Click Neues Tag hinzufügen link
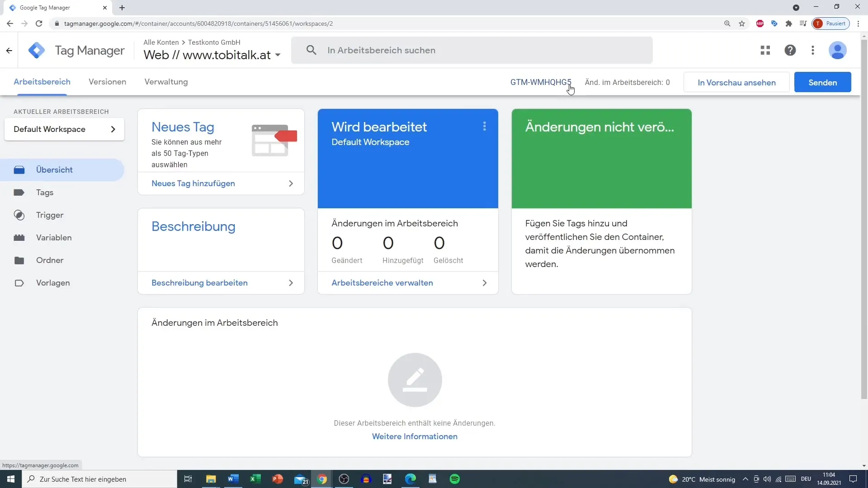Screen dimensions: 868x488 click(193, 183)
